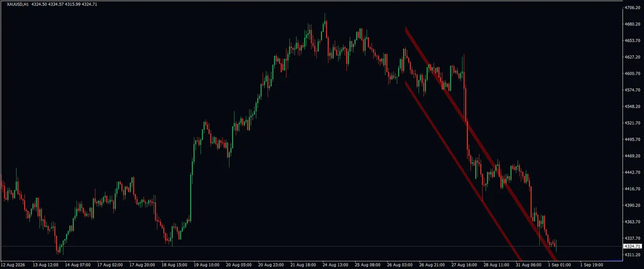
Task: Click the 4521.70 price axis label
Action: (x=632, y=123)
